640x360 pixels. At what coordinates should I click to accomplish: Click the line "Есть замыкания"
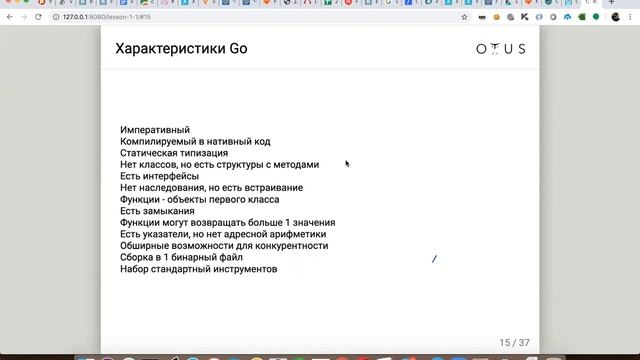pyautogui.click(x=157, y=211)
